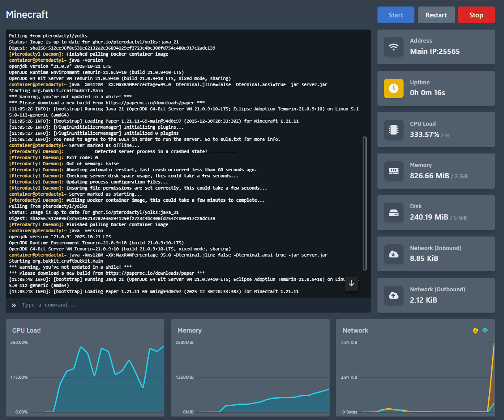This screenshot has height=420, width=504.
Task: Click the CPU chip icon
Action: point(394,130)
